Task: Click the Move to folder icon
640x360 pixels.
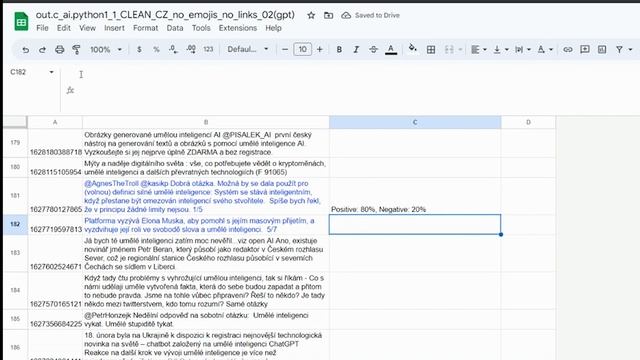Action: pos(328,16)
